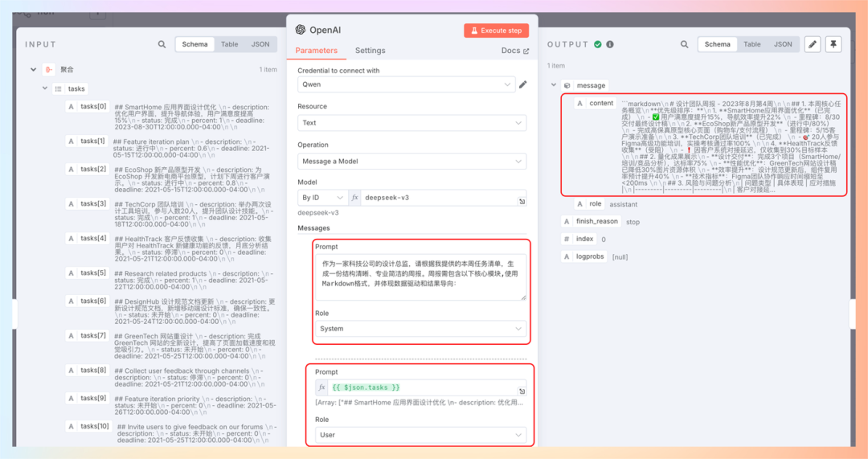Viewport: 868px width, 459px height.
Task: Click the string type icon beside tasks[0]
Action: click(x=71, y=106)
